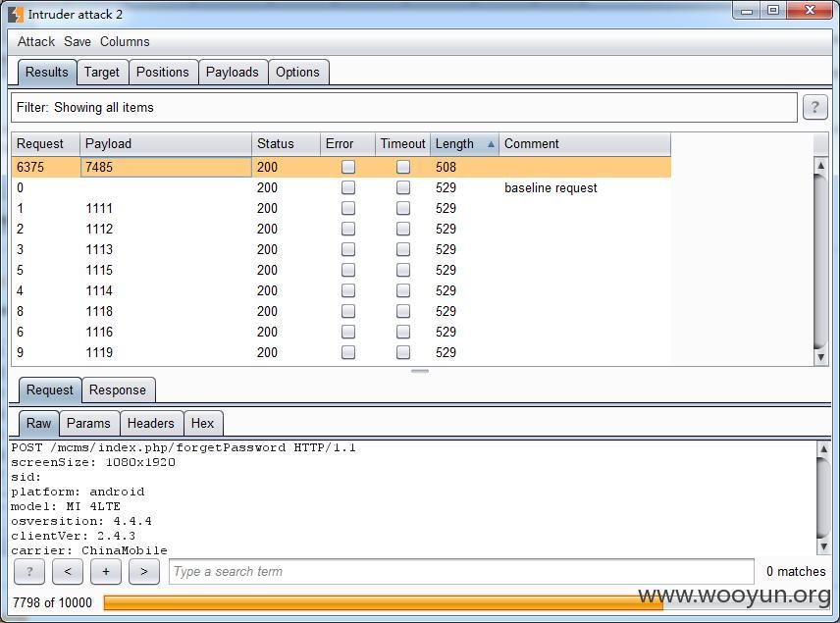Toggle Error checkbox for payload 1111 row

click(348, 208)
